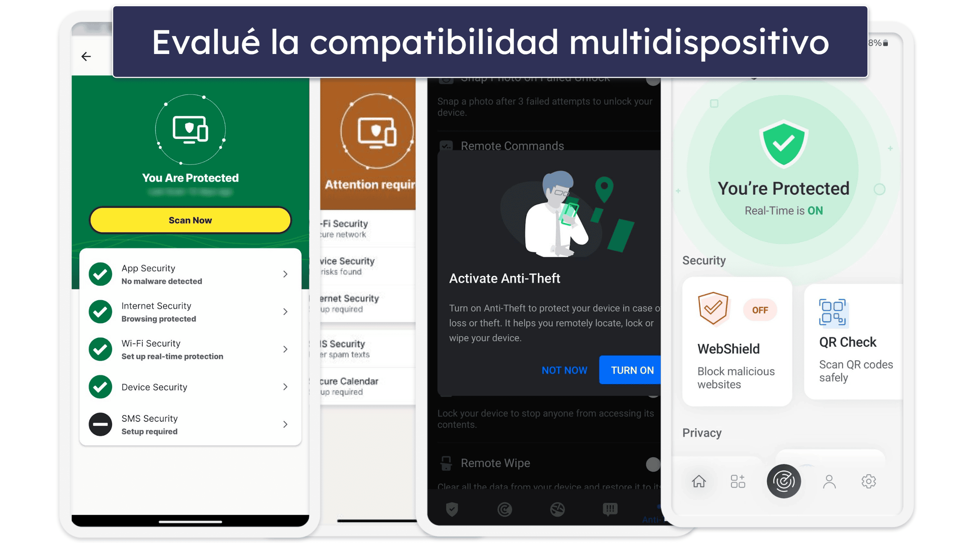Toggle WebShield OFF switch
The height and width of the screenshot is (543, 980).
click(x=757, y=310)
